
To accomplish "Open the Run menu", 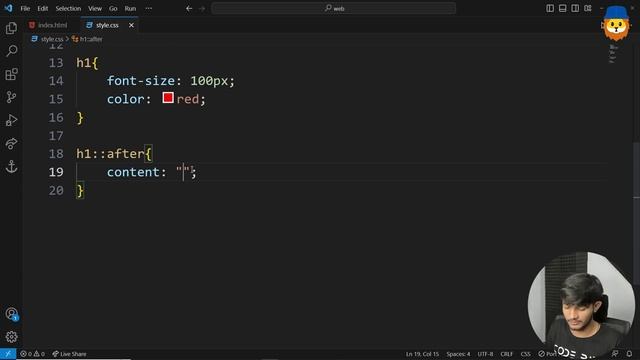I will [x=130, y=8].
